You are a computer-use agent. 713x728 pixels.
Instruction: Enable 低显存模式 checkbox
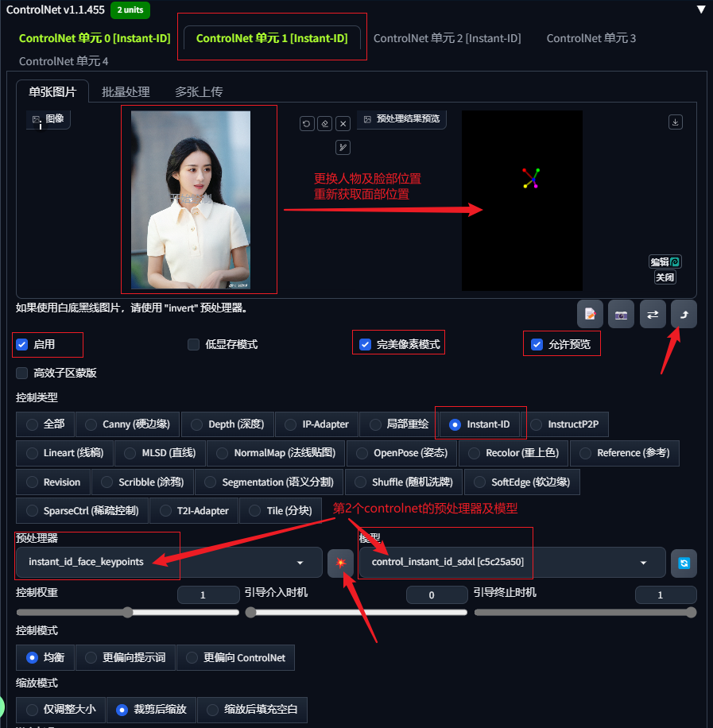[193, 344]
